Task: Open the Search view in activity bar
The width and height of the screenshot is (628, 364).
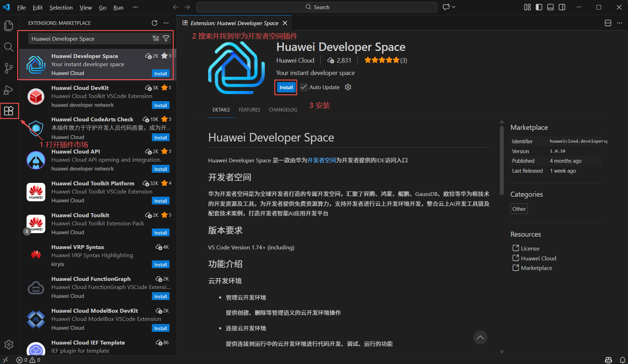Action: (8, 47)
